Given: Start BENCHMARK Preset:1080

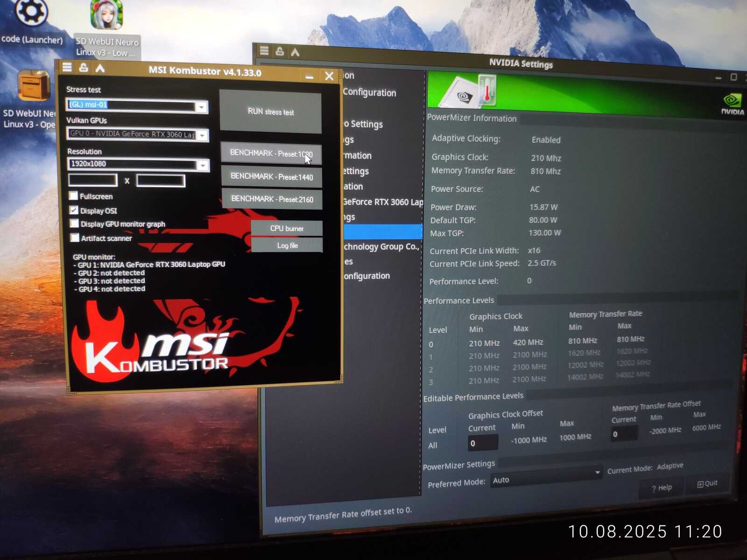Looking at the screenshot, I should coord(271,153).
